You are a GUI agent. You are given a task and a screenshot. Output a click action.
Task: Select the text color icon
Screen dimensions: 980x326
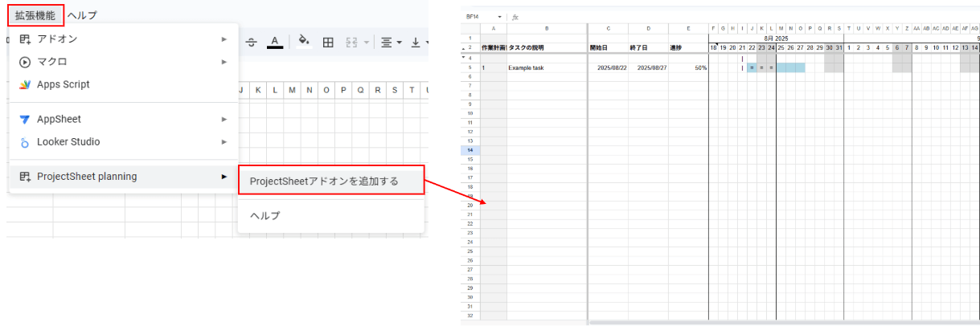(275, 43)
